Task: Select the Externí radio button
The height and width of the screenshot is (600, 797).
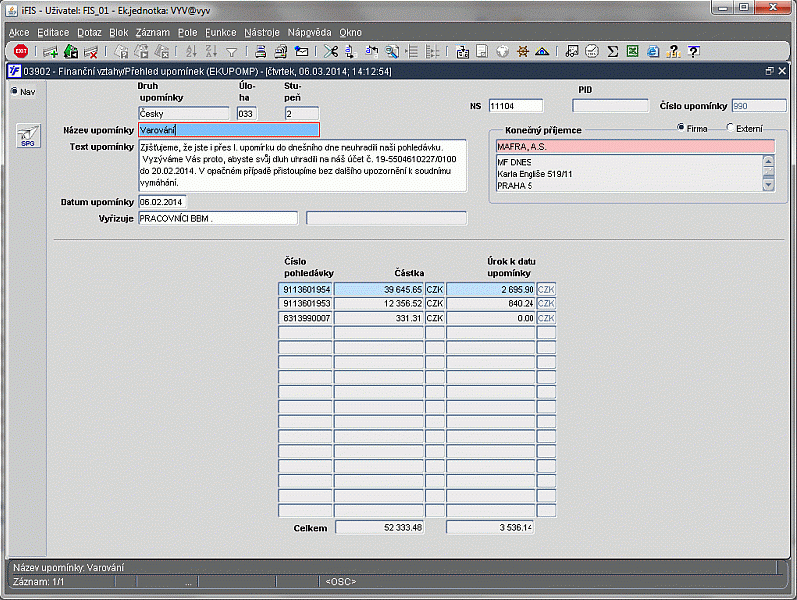Action: [x=730, y=127]
